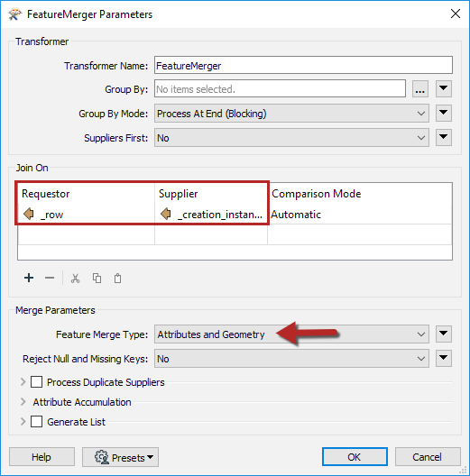Click the Help button
This screenshot has width=470, height=476.
(x=41, y=456)
